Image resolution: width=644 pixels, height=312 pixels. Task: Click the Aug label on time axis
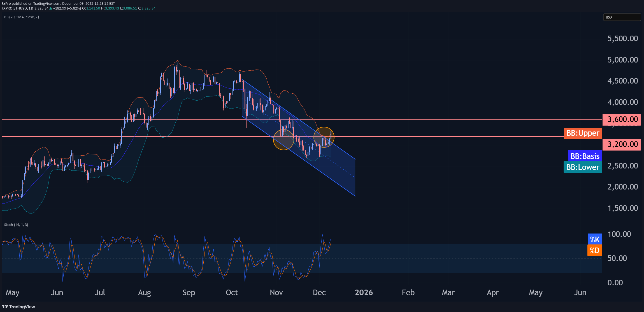[144, 293]
